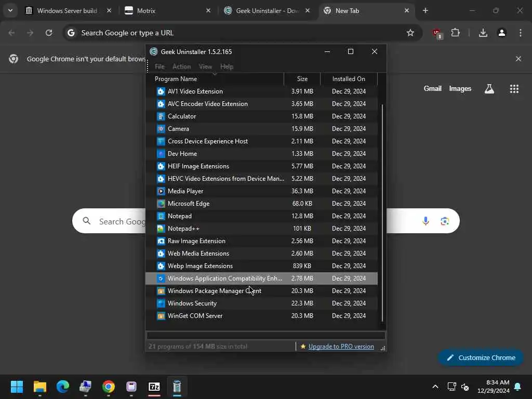Click the Chrome profile avatar icon
Image resolution: width=532 pixels, height=399 pixels.
tap(502, 33)
